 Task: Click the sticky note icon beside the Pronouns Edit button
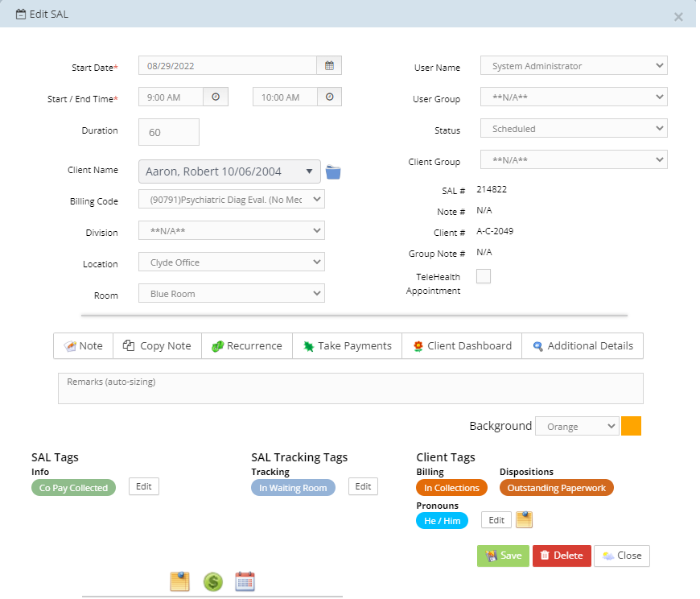[524, 520]
